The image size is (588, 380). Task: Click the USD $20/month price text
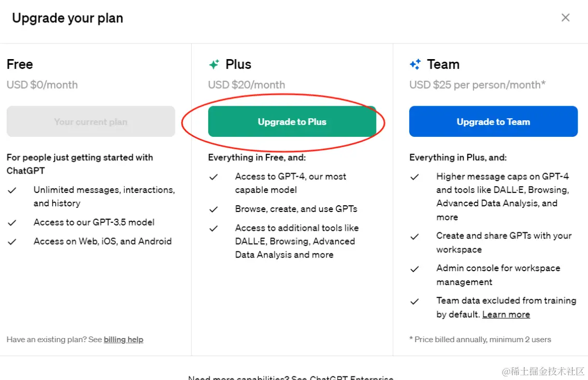tap(247, 85)
